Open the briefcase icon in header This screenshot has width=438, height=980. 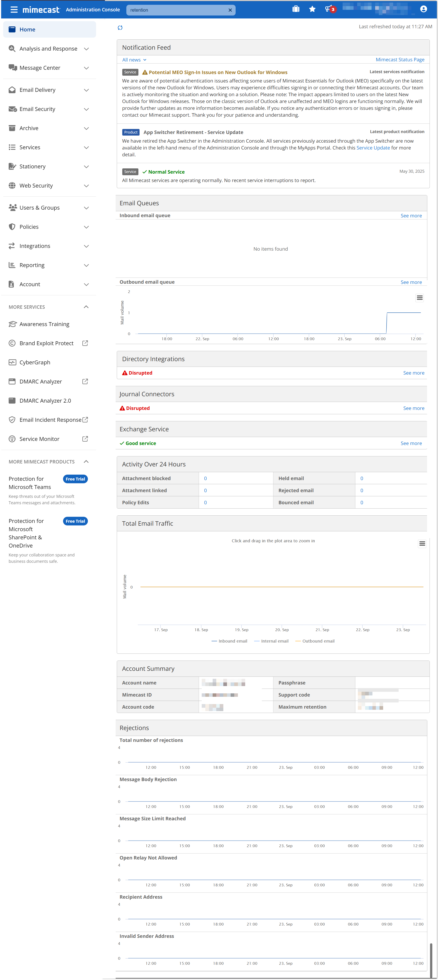[296, 9]
